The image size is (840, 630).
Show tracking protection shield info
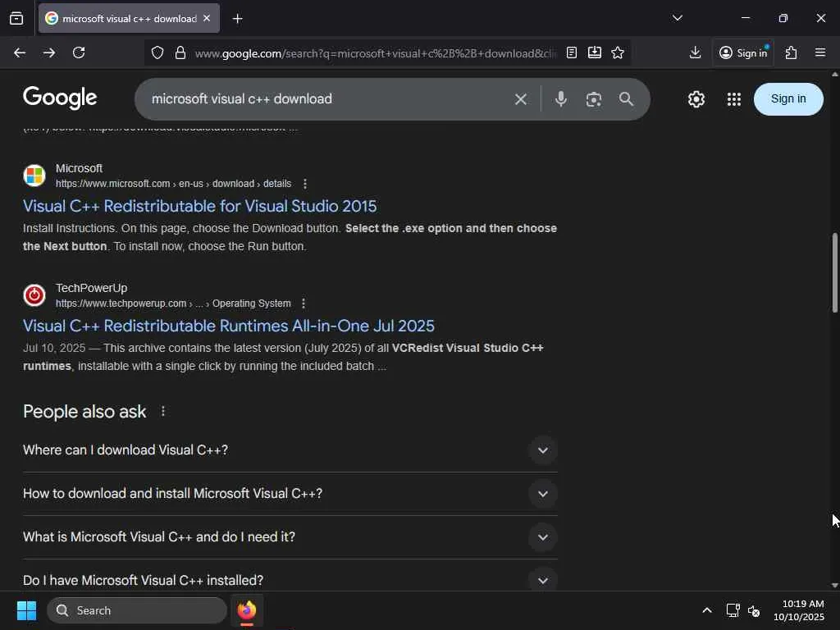pyautogui.click(x=157, y=52)
